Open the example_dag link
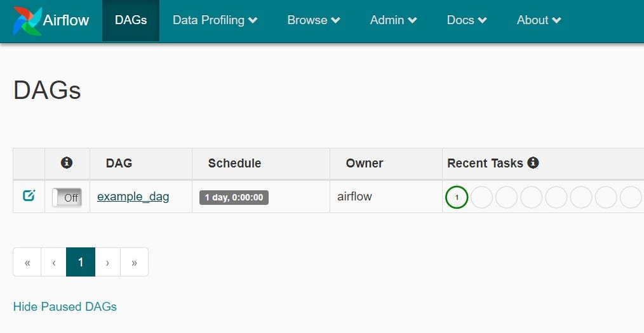This screenshot has width=644, height=333. pyautogui.click(x=133, y=197)
